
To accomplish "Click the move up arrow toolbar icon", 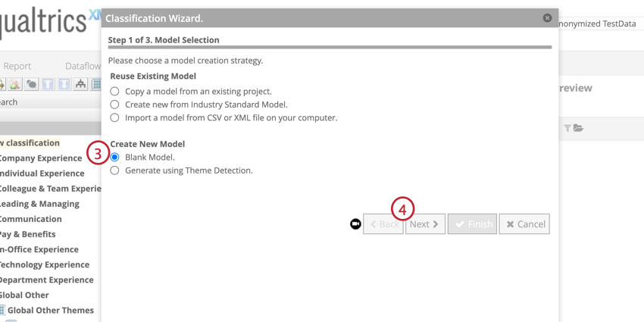I will (x=48, y=84).
